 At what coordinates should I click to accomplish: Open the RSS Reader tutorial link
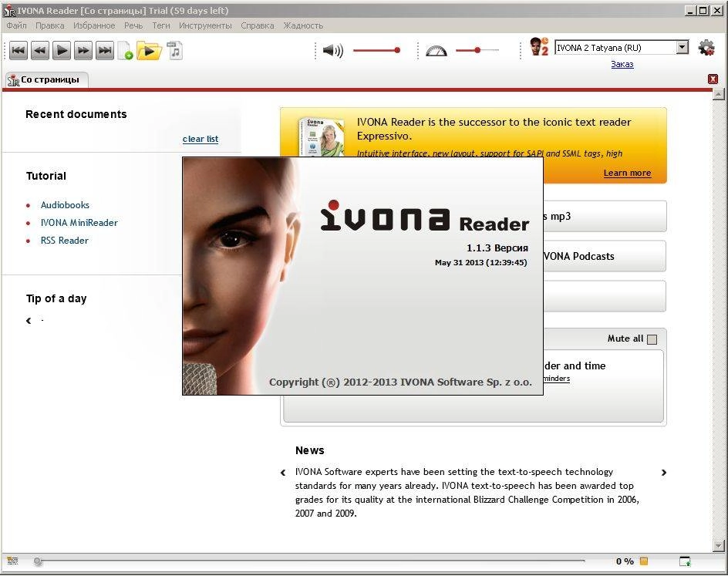pyautogui.click(x=64, y=240)
